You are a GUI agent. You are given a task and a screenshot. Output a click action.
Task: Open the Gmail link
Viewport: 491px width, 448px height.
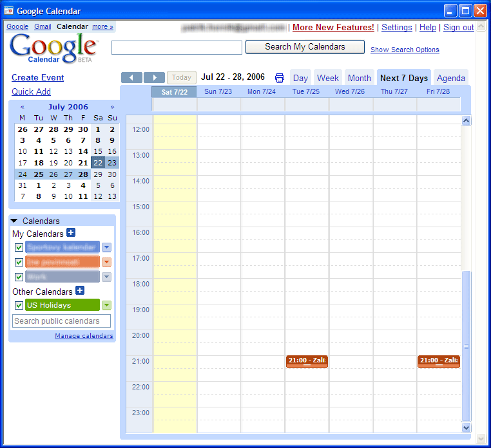(43, 26)
